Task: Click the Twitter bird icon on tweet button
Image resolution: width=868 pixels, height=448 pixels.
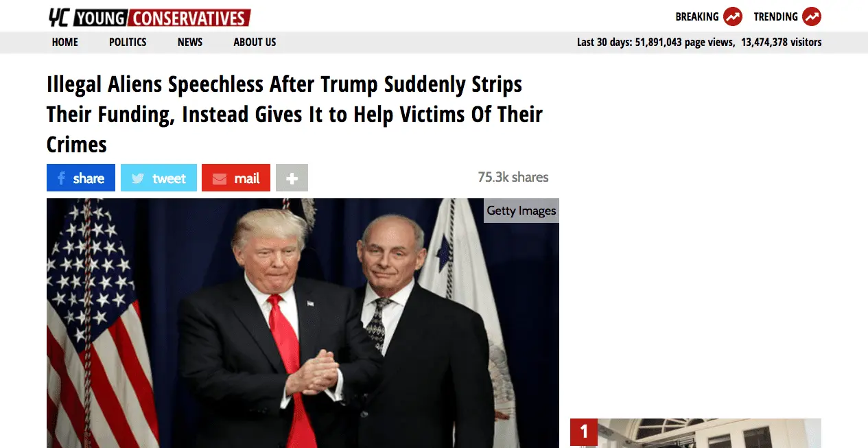Action: coord(138,178)
